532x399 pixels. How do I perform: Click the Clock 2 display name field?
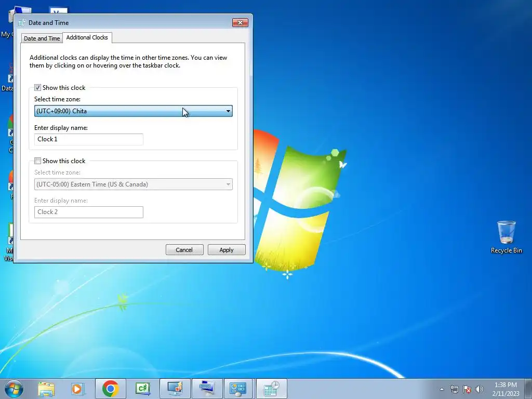click(x=88, y=212)
